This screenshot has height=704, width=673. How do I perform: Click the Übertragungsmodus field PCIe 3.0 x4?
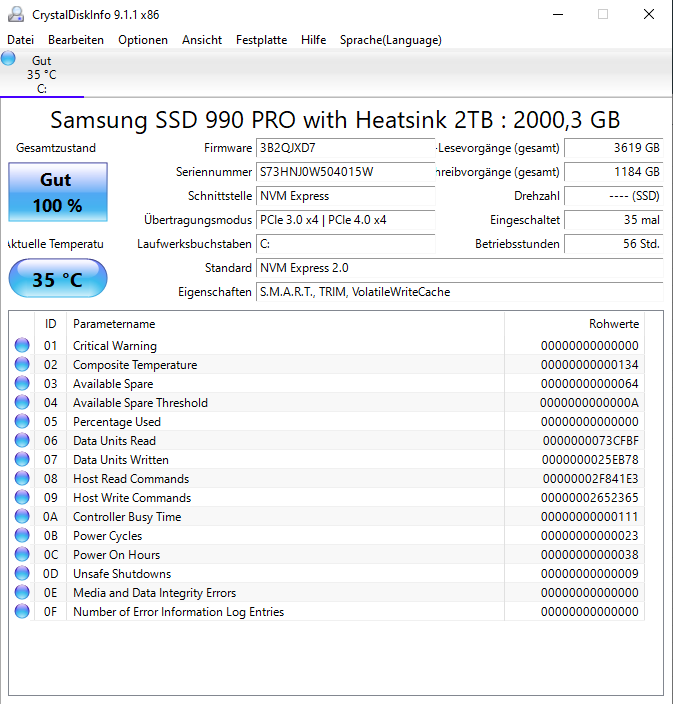345,220
